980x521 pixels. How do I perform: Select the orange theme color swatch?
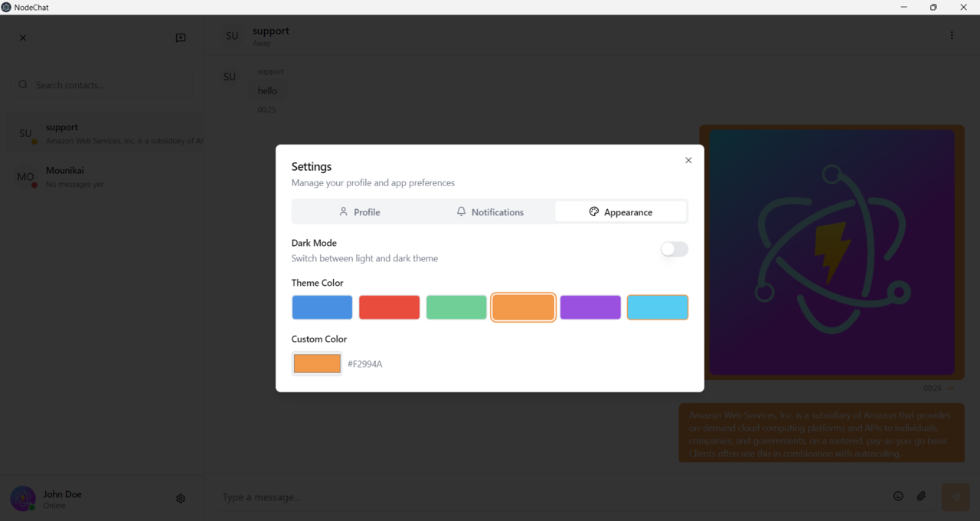(524, 307)
